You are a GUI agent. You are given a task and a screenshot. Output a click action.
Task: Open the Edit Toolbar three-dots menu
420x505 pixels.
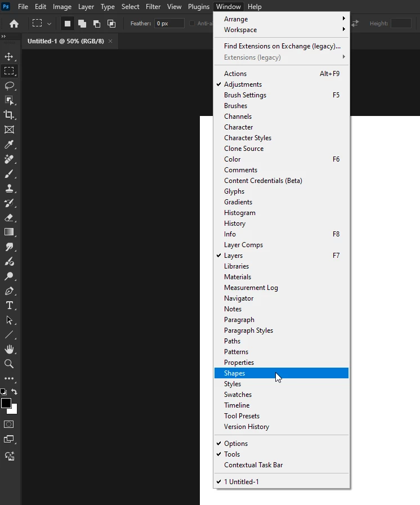9,378
